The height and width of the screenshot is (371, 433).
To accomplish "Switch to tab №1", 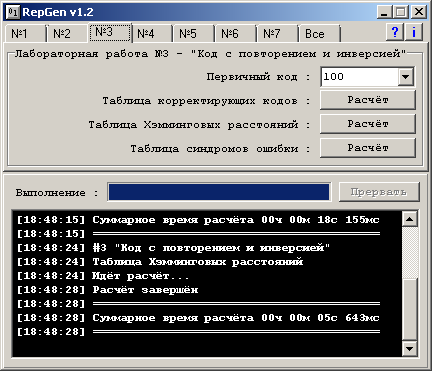I will click(25, 34).
